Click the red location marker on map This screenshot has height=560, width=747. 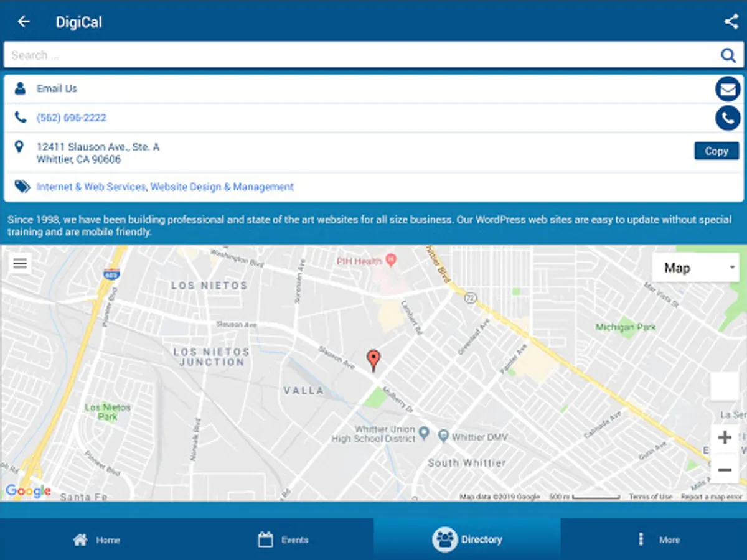tap(373, 360)
